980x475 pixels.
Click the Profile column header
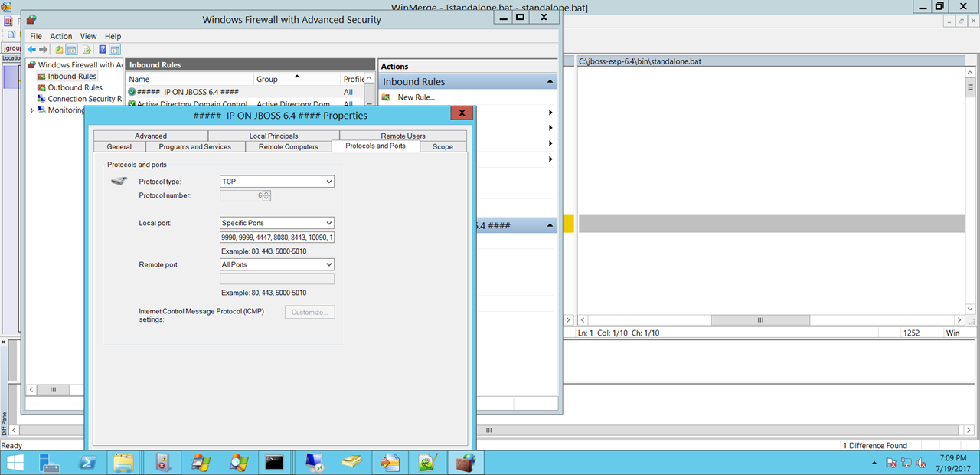(353, 79)
